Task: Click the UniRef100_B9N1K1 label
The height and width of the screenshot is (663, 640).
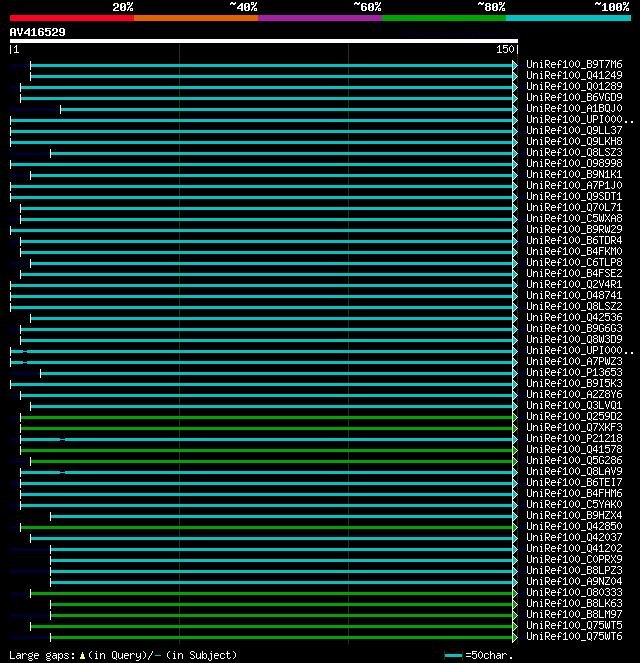Action: pyautogui.click(x=574, y=174)
